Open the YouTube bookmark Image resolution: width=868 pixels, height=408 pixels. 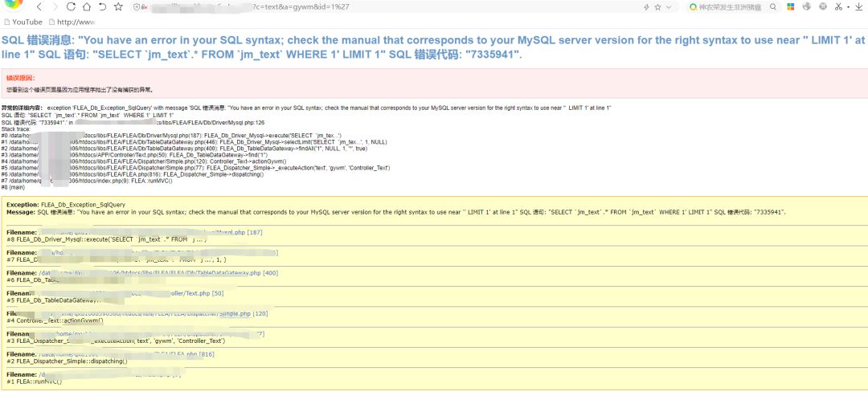[x=23, y=22]
